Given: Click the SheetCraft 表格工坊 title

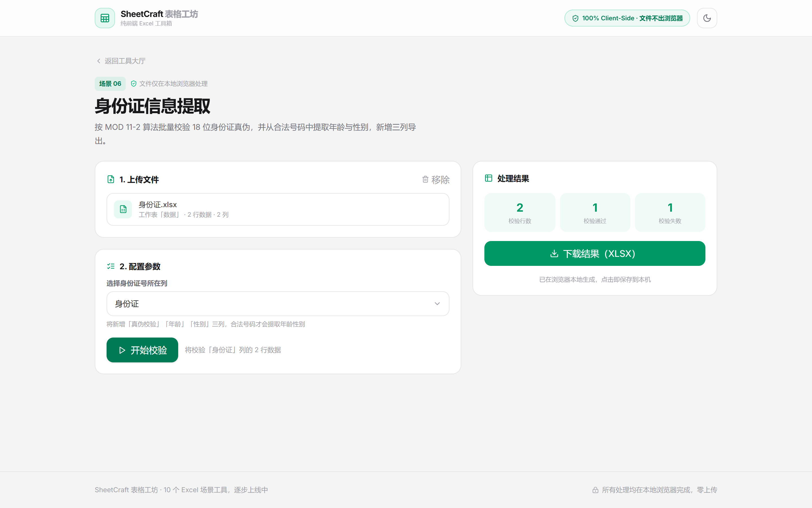Looking at the screenshot, I should [159, 14].
